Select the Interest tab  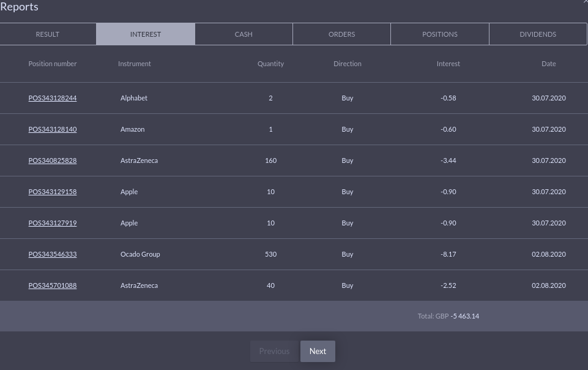[x=146, y=34]
